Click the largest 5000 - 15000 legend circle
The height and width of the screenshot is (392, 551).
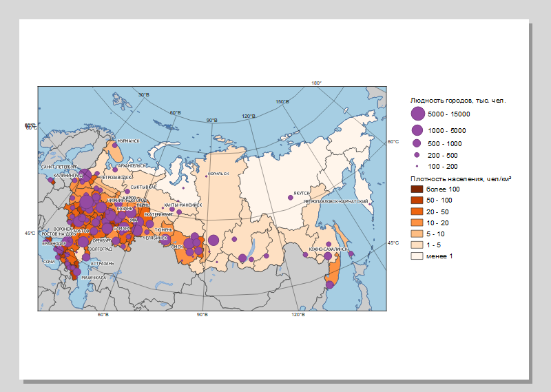[x=417, y=114]
